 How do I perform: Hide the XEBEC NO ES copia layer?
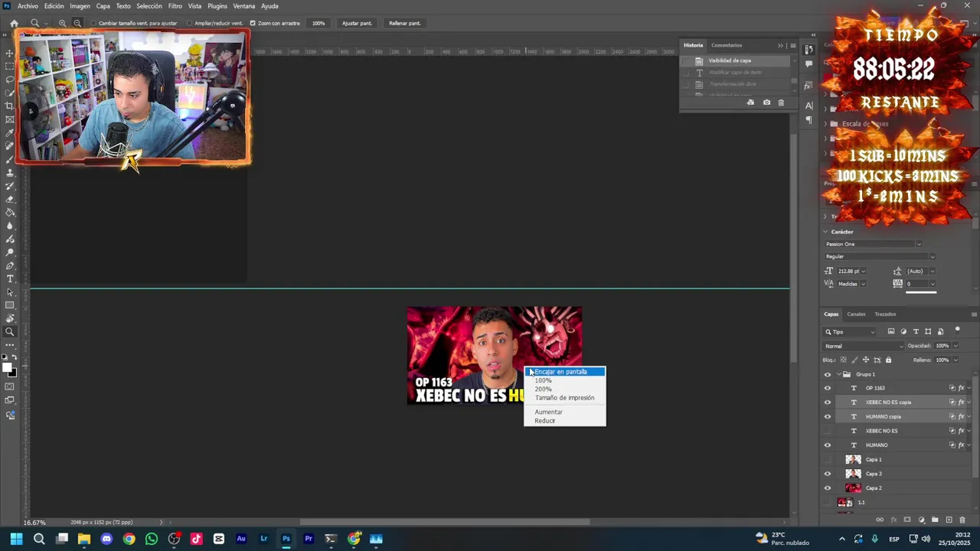tap(827, 403)
